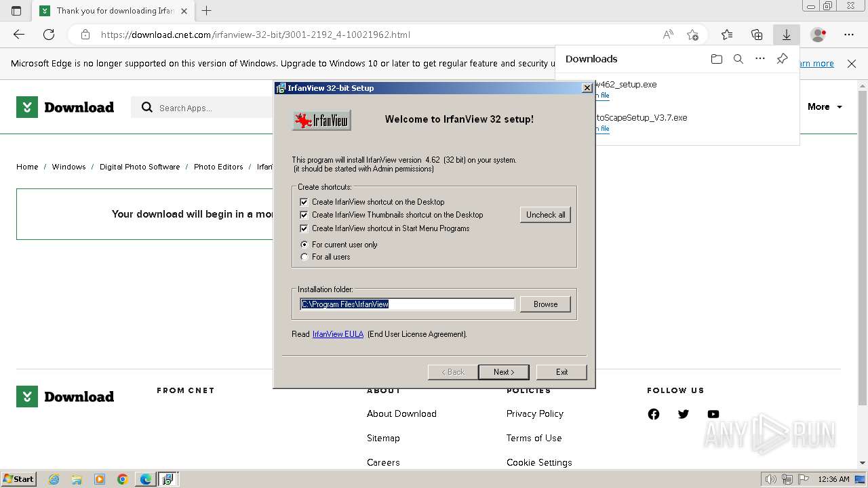Screen dimensions: 868x488
Task: Search downloads using the magnifier icon
Action: [738, 59]
